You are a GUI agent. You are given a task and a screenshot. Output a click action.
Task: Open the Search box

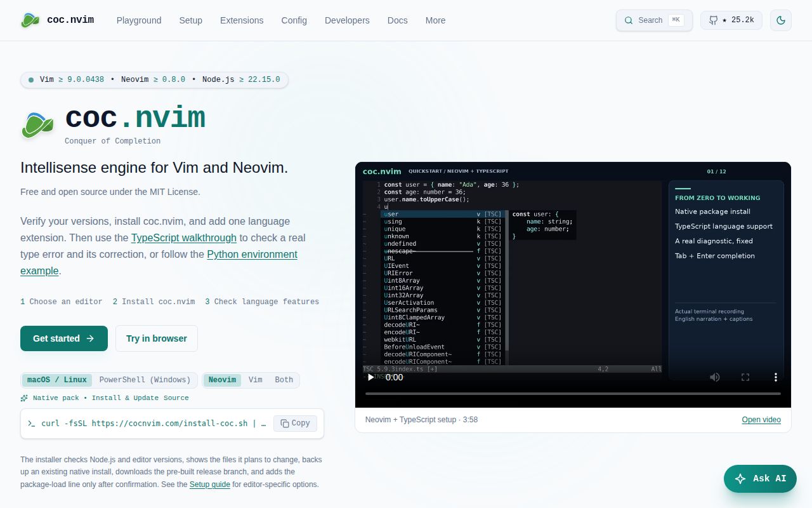(x=654, y=20)
